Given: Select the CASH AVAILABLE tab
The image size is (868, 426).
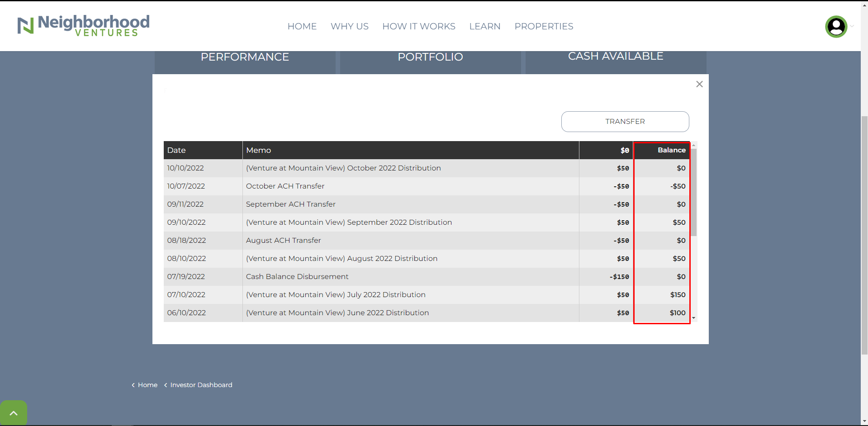Looking at the screenshot, I should [615, 57].
